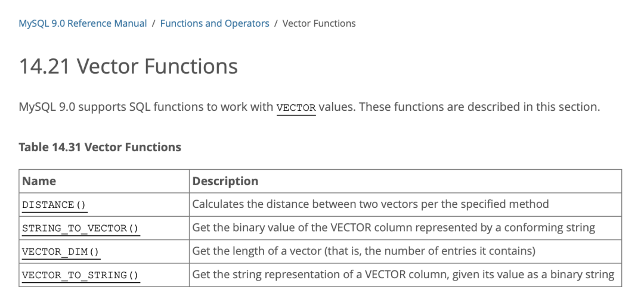
Task: Click the description of STRING_TO_VECTOR()
Action: pyautogui.click(x=394, y=228)
